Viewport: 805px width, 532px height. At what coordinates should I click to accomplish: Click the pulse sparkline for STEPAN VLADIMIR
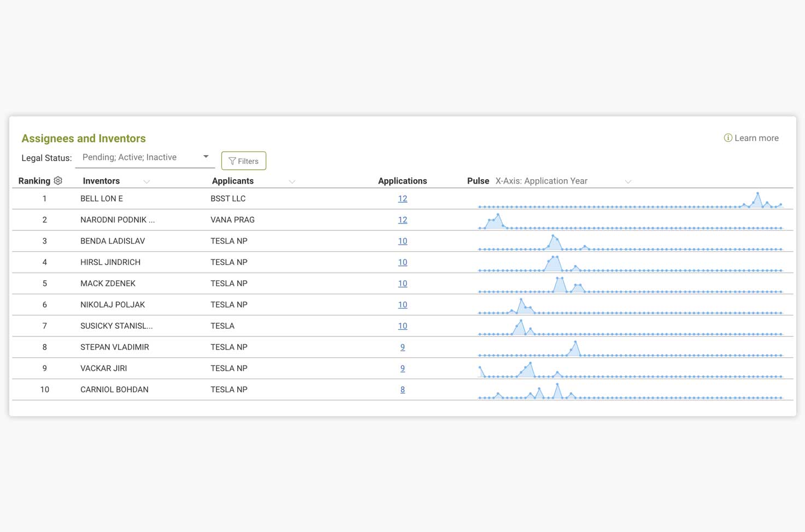pos(631,350)
